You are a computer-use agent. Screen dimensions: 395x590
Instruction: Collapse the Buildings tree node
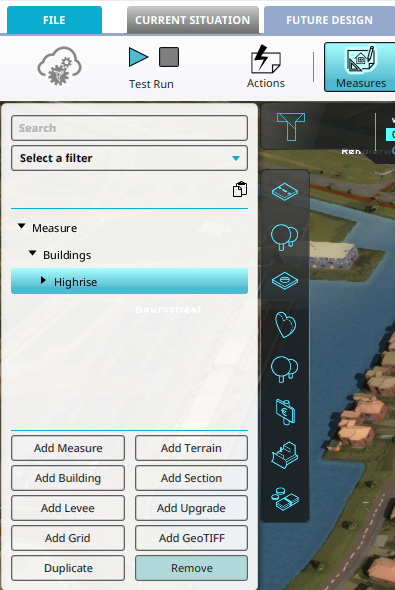click(x=33, y=253)
